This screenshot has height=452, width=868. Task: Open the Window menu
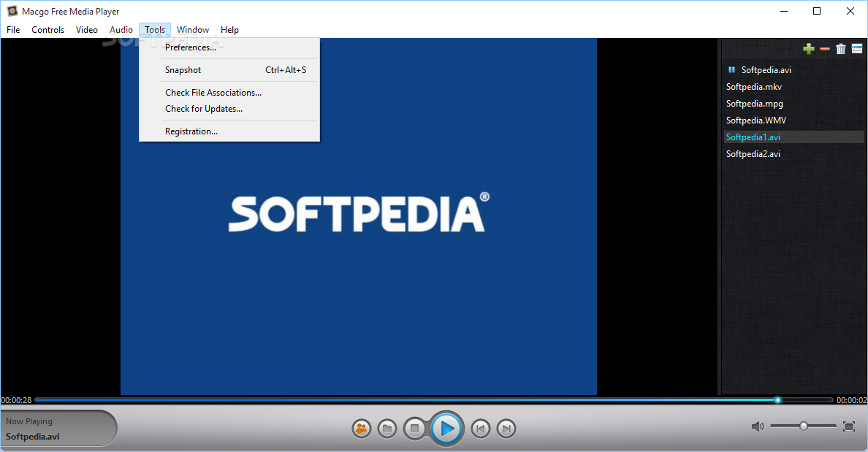click(x=193, y=30)
